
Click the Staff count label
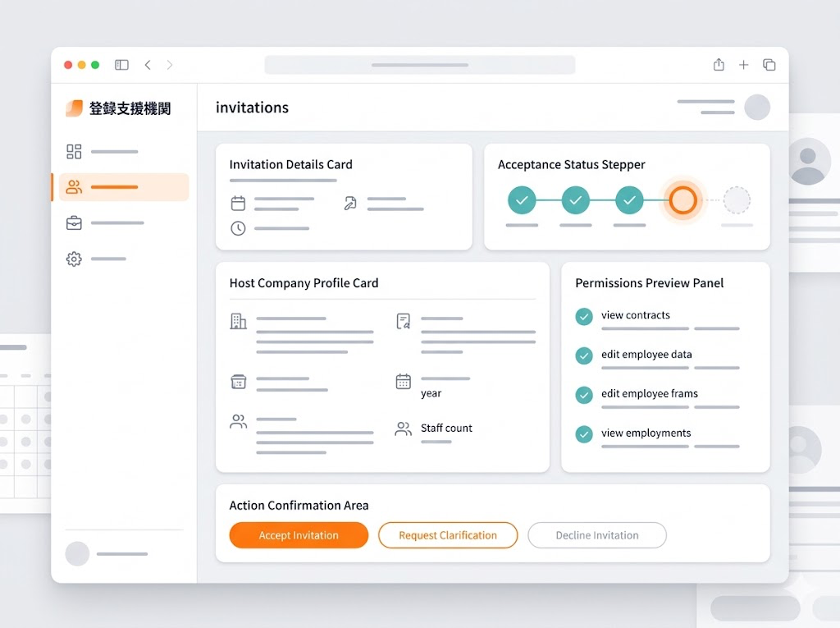446,428
